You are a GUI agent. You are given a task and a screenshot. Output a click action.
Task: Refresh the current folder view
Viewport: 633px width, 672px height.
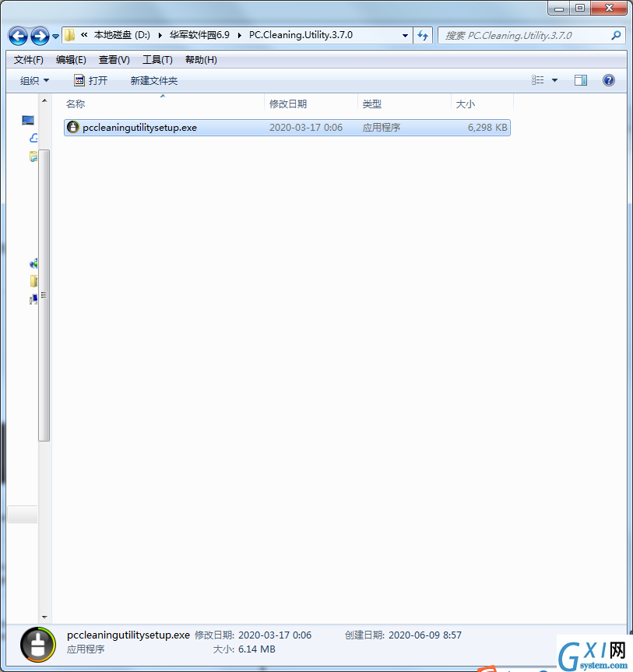423,36
